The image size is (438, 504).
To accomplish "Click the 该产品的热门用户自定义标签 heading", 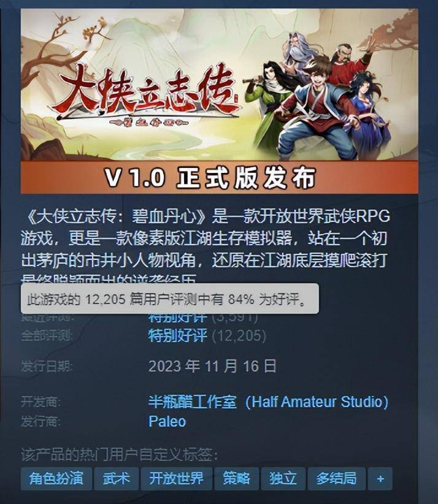I will (x=119, y=455).
